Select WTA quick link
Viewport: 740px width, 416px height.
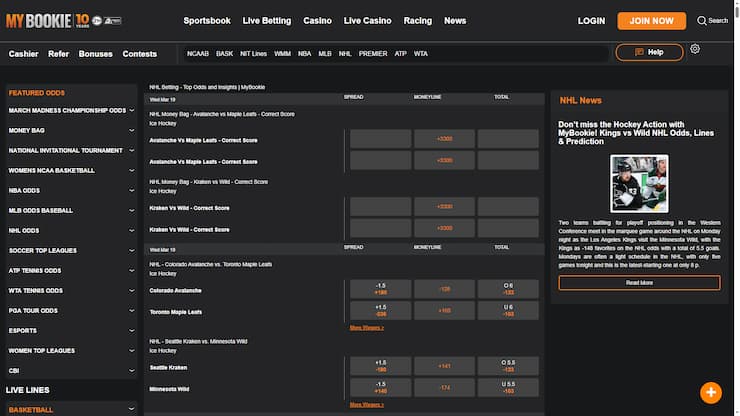[420, 54]
